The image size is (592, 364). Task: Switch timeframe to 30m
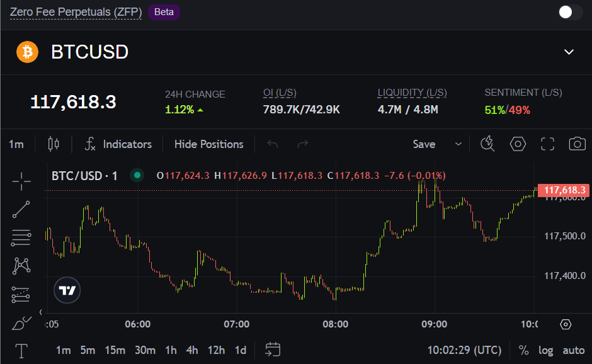click(145, 350)
